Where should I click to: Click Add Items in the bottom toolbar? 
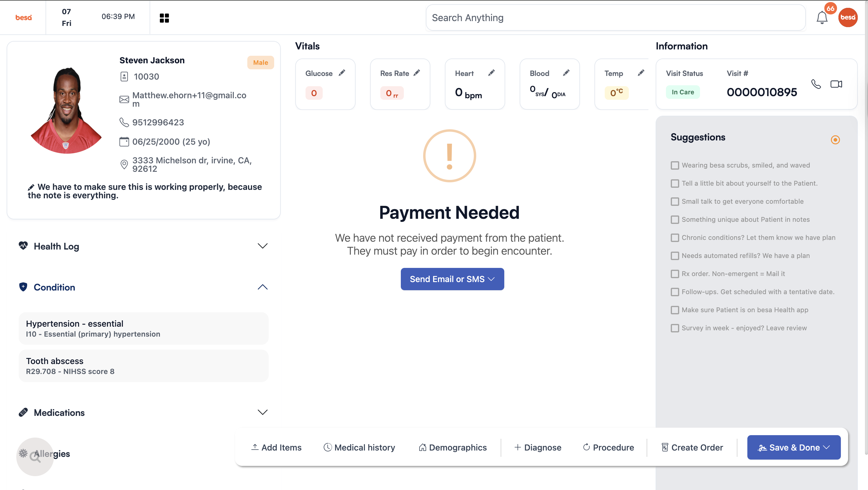(276, 448)
